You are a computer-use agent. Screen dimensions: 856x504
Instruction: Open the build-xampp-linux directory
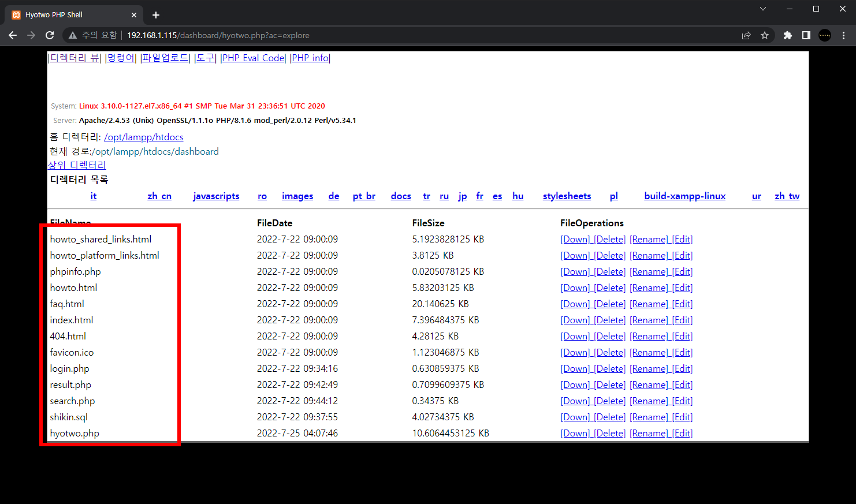click(x=685, y=196)
